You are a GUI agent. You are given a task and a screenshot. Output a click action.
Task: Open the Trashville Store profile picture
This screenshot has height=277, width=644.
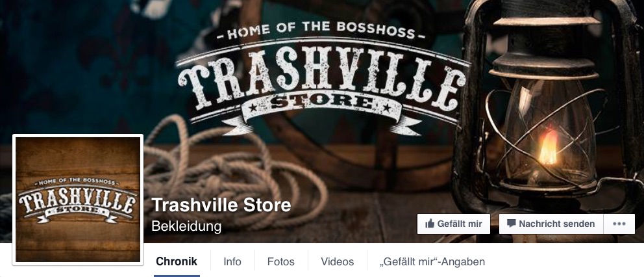(78, 200)
